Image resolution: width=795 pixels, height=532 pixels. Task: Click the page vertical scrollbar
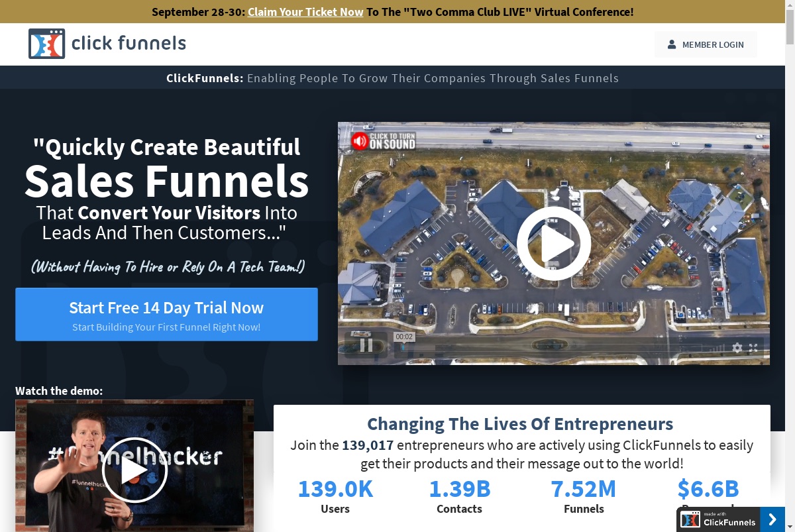pos(790,266)
